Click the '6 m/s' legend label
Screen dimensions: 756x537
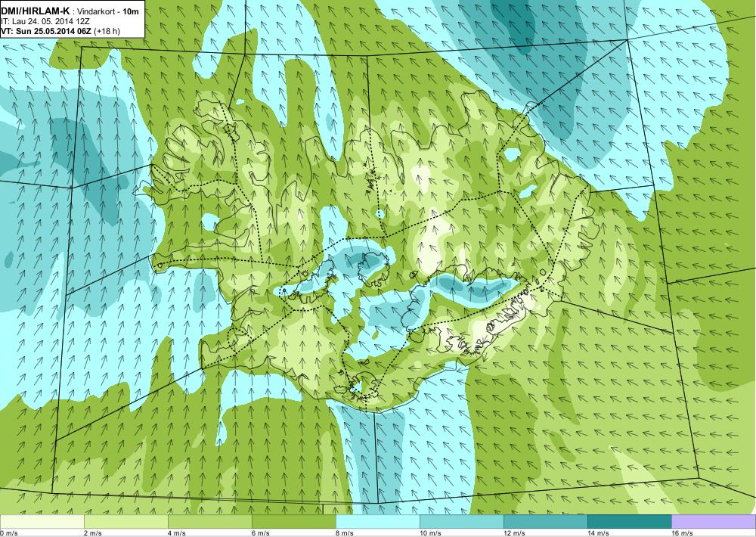point(261,533)
